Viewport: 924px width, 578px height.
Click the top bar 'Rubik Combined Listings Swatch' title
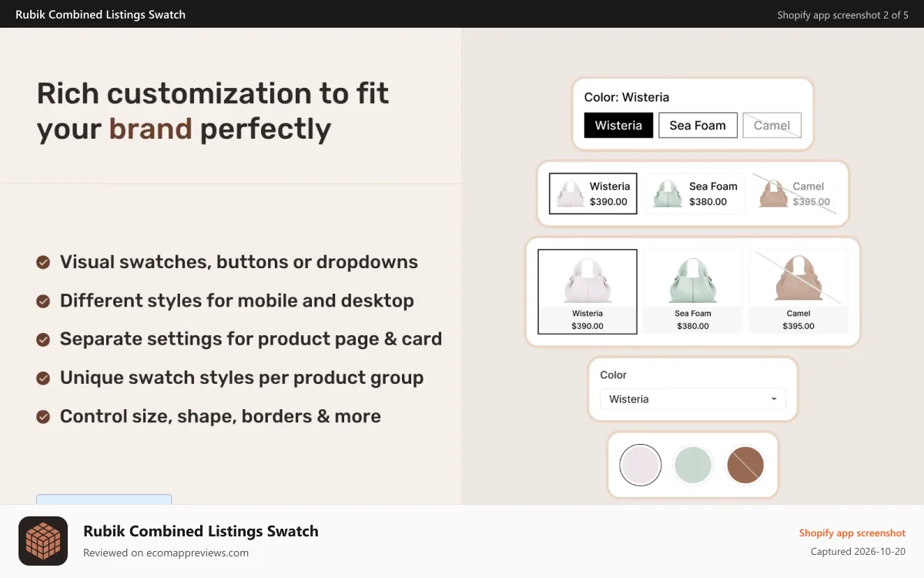(x=100, y=15)
